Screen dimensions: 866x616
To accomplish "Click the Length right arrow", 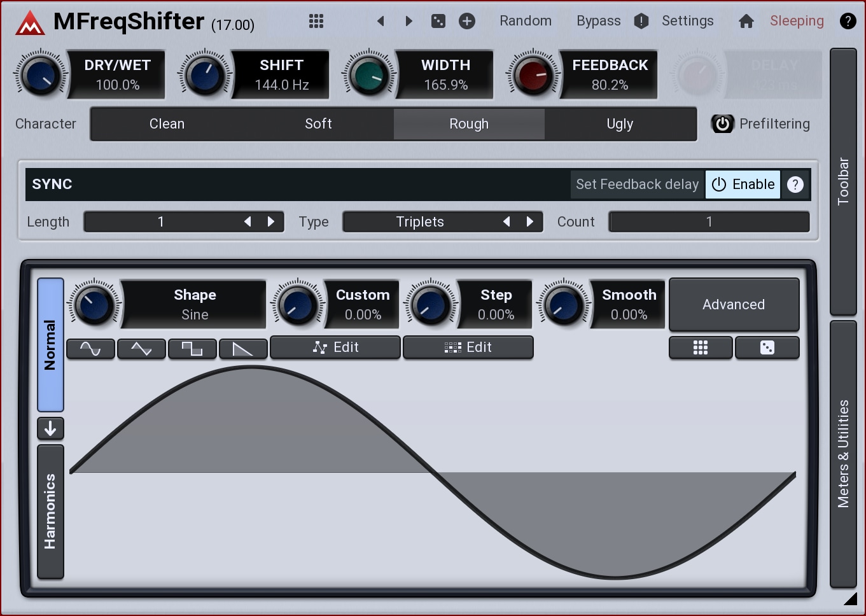I will (x=271, y=221).
